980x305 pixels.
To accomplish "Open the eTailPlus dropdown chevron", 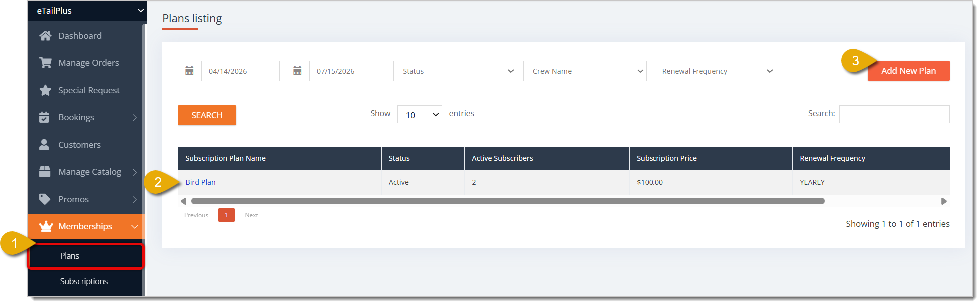I will pos(141,11).
